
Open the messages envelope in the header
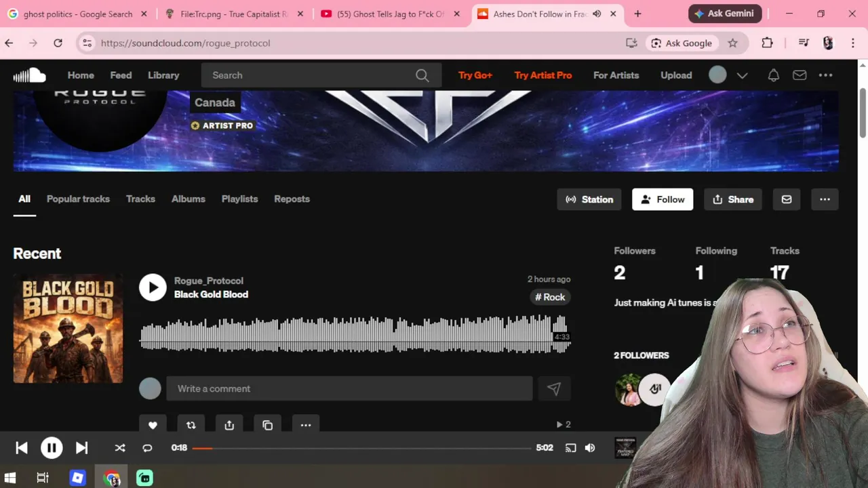coord(800,75)
